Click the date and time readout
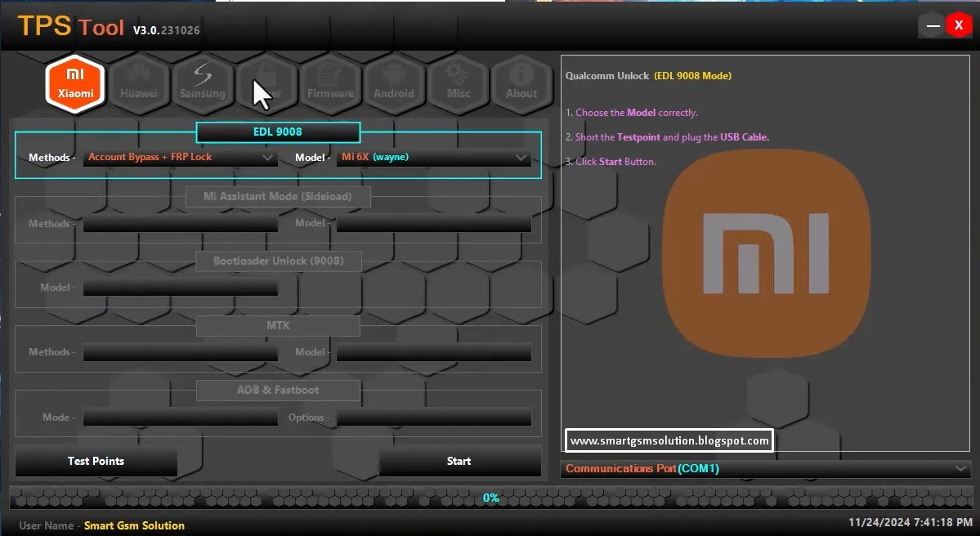Image resolution: width=980 pixels, height=536 pixels. point(911,522)
